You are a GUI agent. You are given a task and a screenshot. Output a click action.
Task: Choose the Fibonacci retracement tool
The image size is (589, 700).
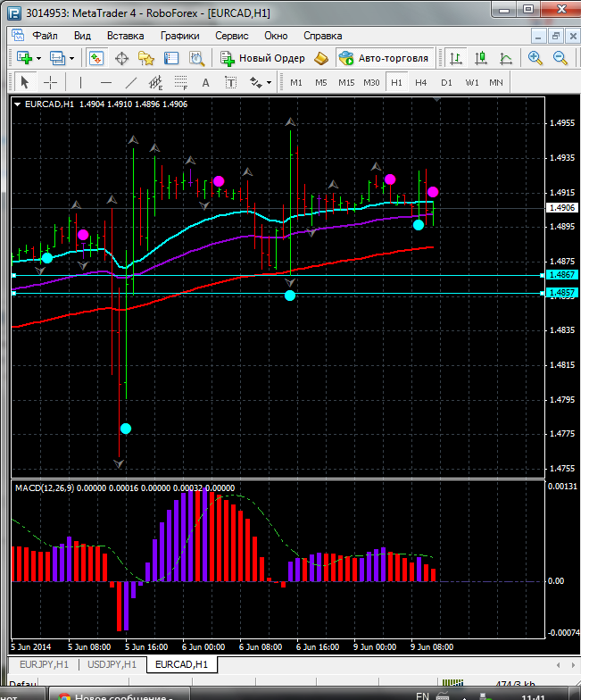click(181, 83)
